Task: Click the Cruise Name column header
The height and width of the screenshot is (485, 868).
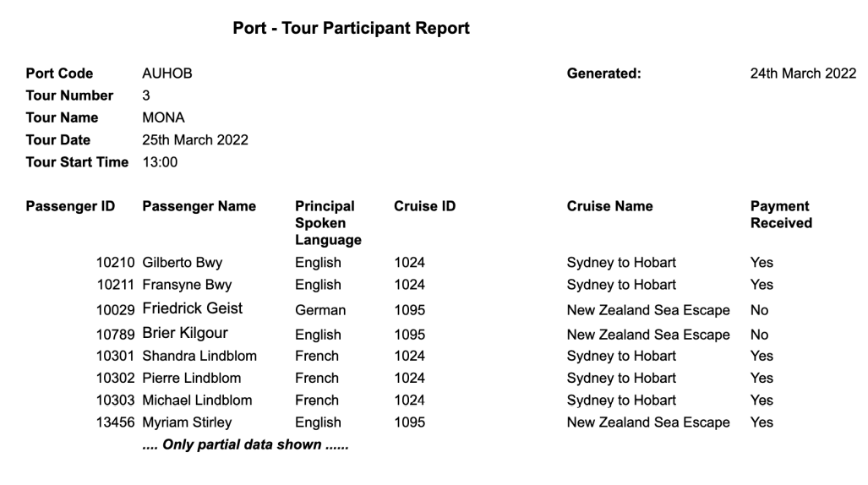Action: tap(609, 206)
